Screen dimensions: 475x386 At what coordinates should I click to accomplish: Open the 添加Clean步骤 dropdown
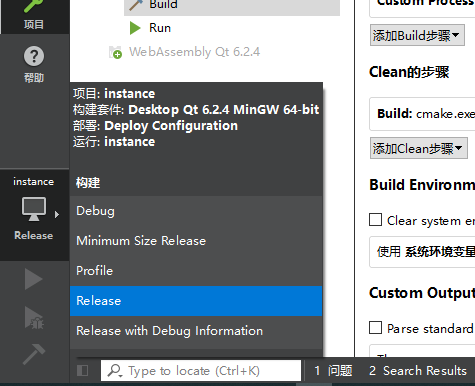[x=418, y=148]
